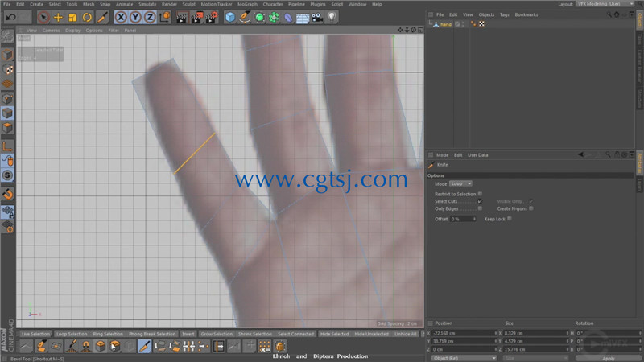This screenshot has width=644, height=362.
Task: Enable the Keep Lock checkbox
Action: point(510,219)
